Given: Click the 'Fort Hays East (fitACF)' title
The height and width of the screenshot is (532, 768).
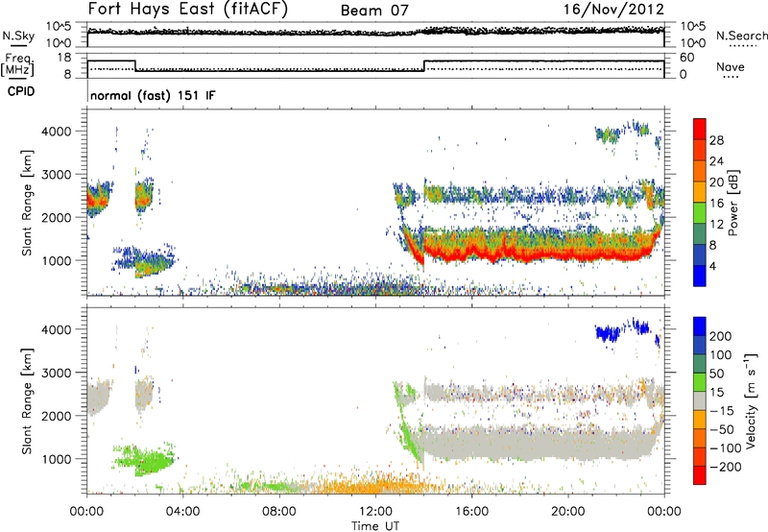Looking at the screenshot, I should click(x=187, y=9).
